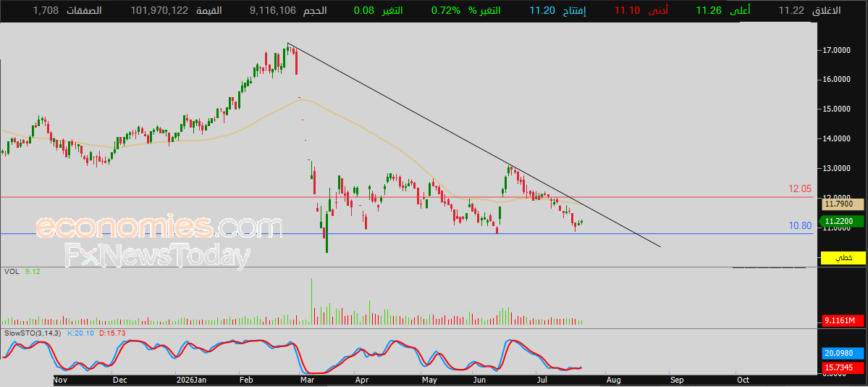Screen dimensions: 868x387
Task: Click the الصفقات label
Action: click(84, 11)
